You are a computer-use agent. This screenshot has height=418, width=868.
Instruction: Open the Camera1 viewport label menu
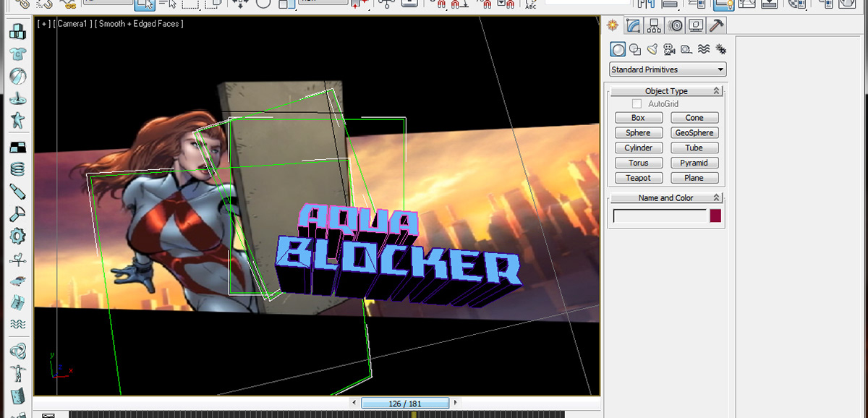(x=73, y=24)
